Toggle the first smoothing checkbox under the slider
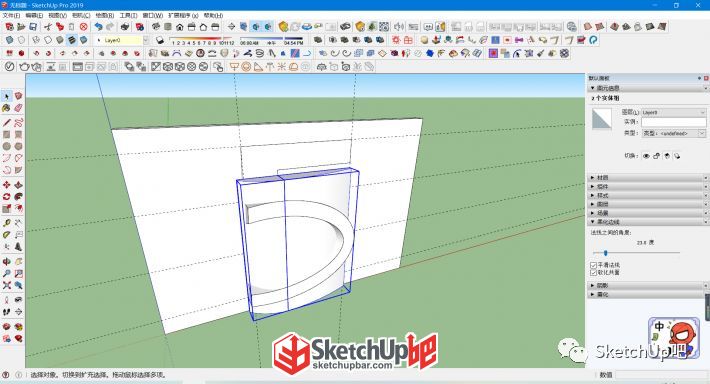 tap(593, 265)
